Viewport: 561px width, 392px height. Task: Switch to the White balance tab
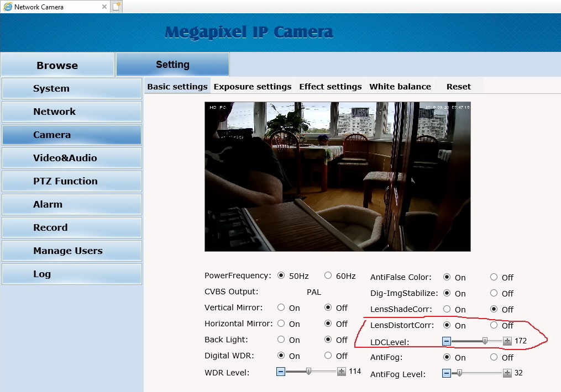click(400, 87)
